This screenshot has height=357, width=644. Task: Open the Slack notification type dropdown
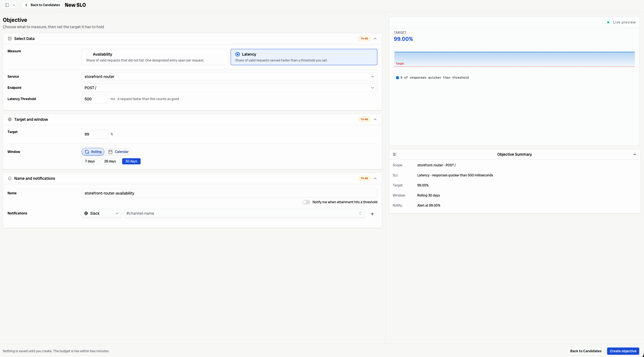pos(102,213)
